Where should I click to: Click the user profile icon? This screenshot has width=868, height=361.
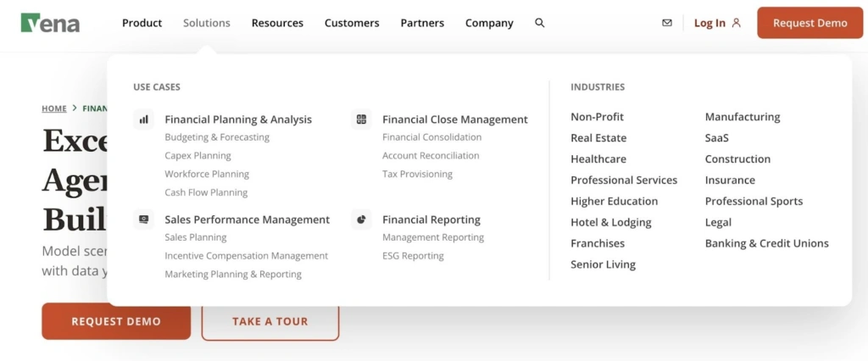736,23
